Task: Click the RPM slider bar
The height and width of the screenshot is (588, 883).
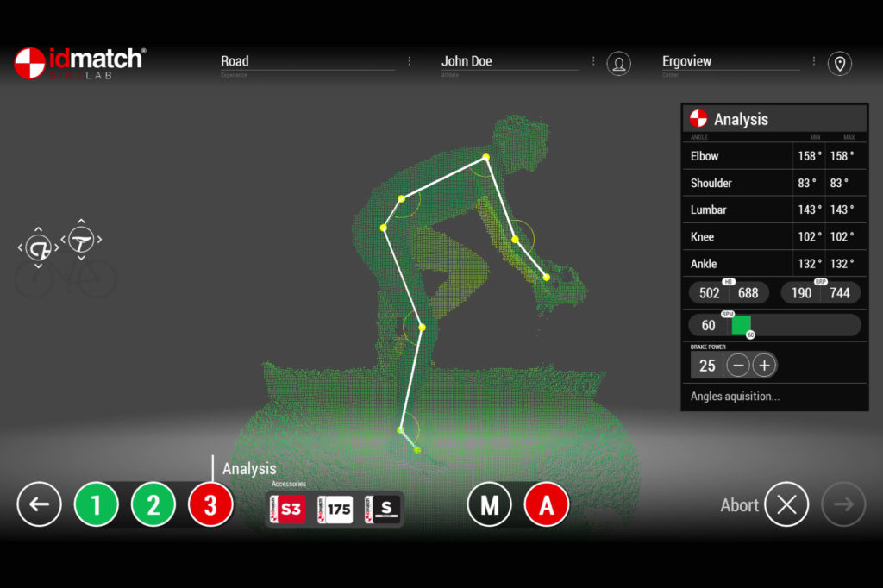Action: (x=796, y=325)
